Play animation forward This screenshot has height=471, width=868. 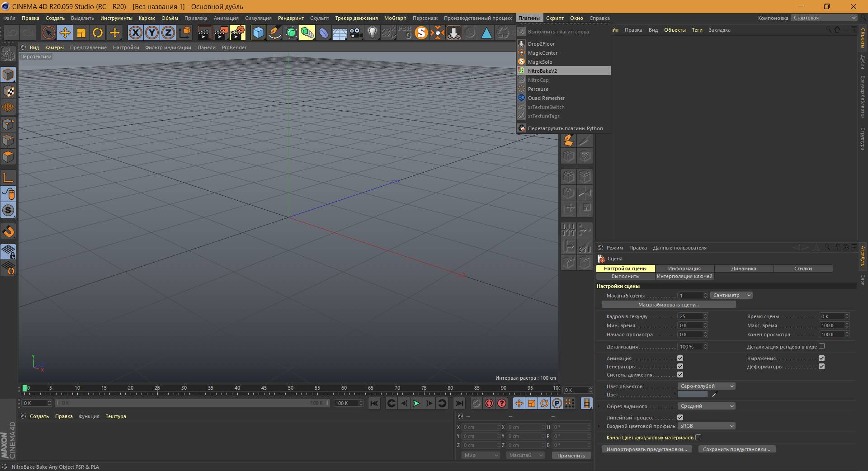tap(416, 403)
